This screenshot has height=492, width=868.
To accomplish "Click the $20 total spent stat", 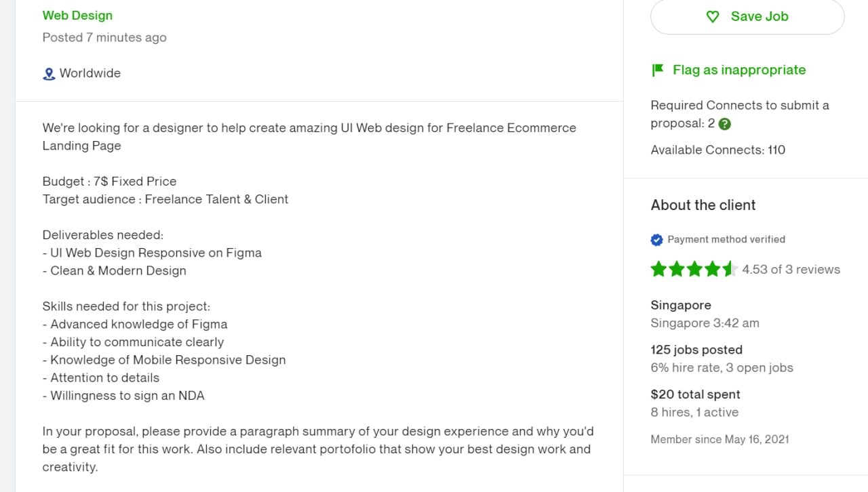I will (695, 394).
